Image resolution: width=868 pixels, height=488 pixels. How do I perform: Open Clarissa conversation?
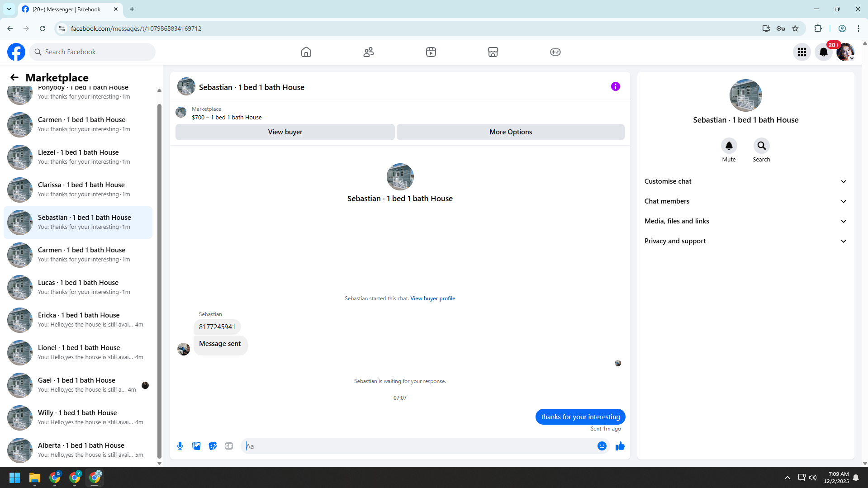tap(78, 190)
